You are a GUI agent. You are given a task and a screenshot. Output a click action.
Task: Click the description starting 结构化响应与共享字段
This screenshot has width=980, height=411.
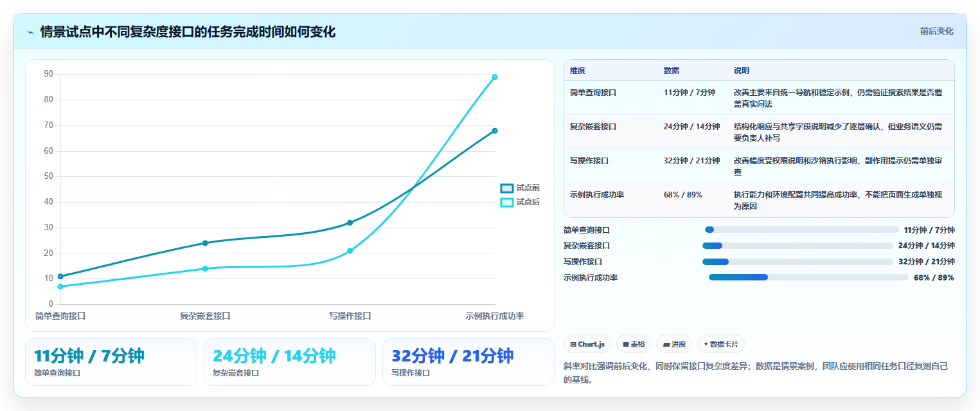pos(838,132)
